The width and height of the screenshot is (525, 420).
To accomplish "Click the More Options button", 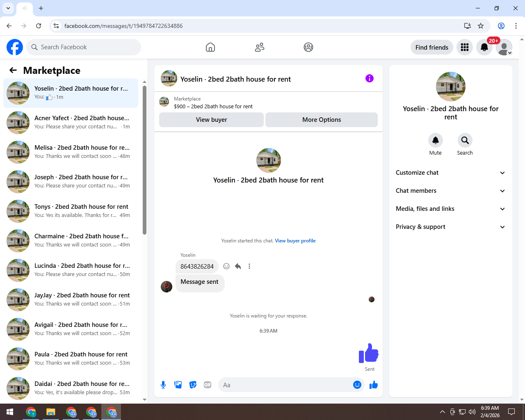I will click(322, 120).
